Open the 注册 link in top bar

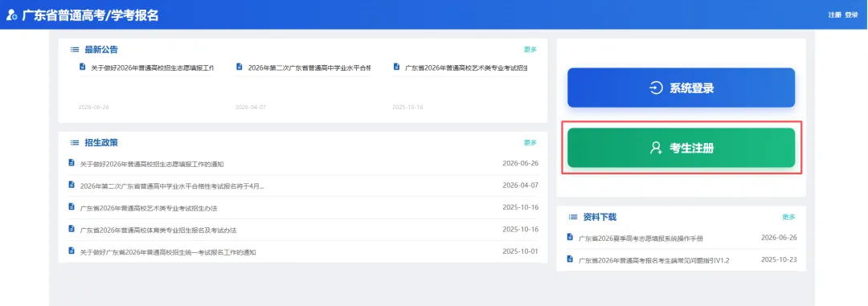pyautogui.click(x=834, y=15)
